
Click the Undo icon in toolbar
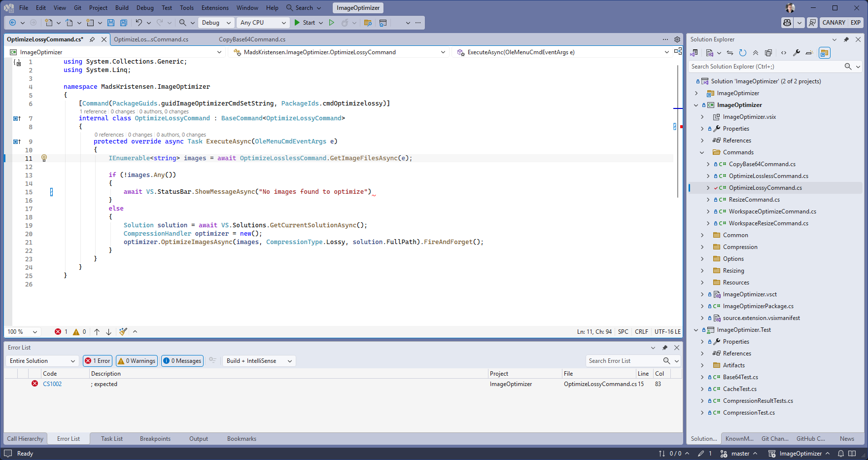coord(139,23)
